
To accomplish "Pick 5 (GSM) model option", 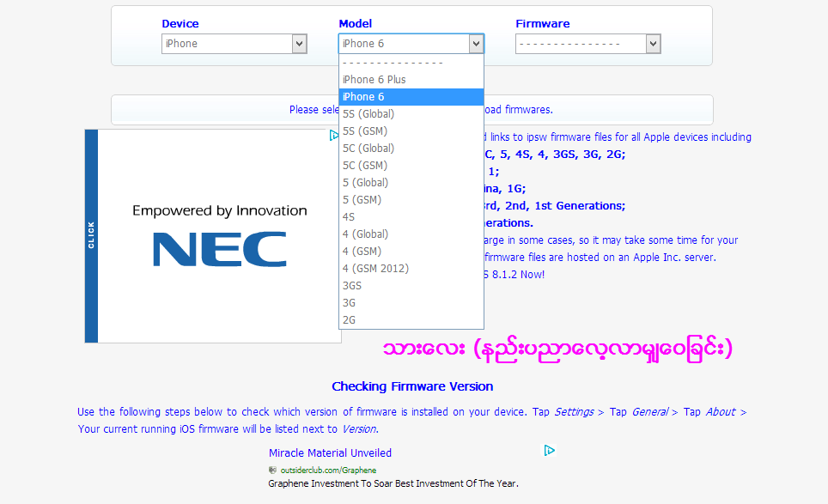I will 411,200.
